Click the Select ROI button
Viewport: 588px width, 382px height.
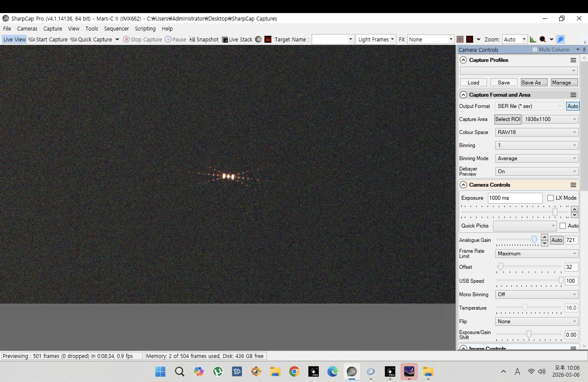point(508,119)
